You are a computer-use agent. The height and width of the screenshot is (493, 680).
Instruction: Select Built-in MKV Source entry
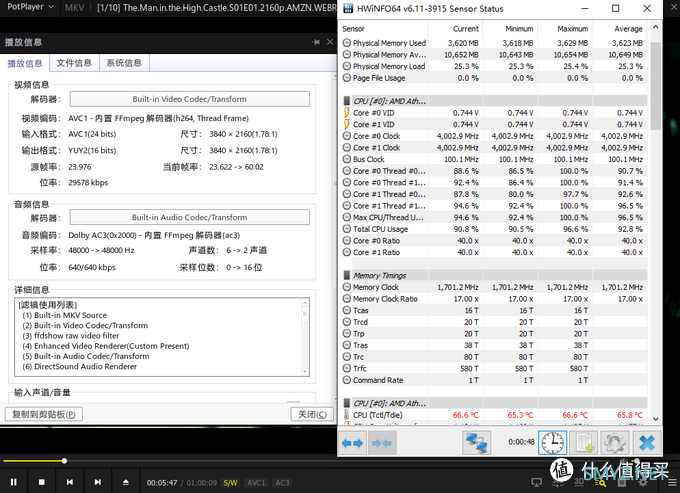click(64, 315)
